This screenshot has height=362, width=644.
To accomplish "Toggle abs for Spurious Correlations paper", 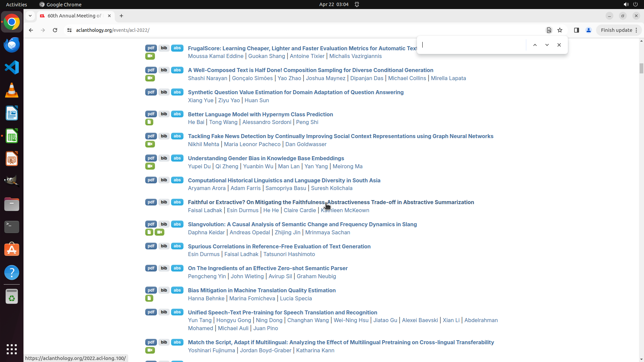I will pos(177,246).
